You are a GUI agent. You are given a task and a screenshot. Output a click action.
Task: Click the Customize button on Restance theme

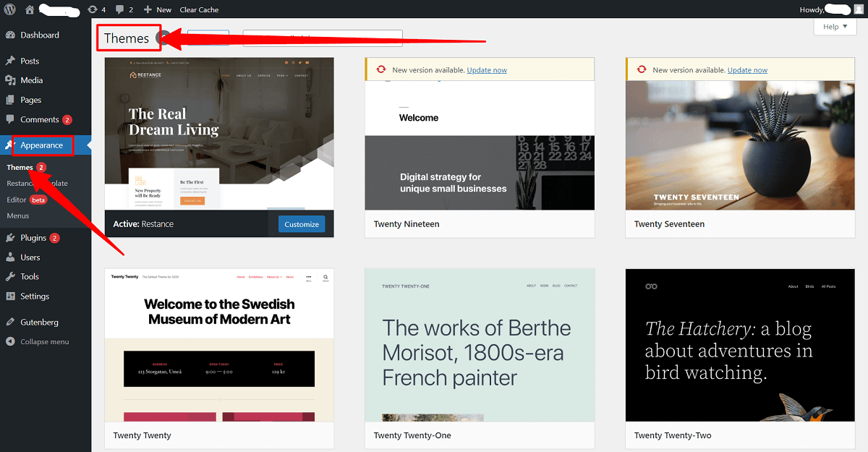coord(302,223)
